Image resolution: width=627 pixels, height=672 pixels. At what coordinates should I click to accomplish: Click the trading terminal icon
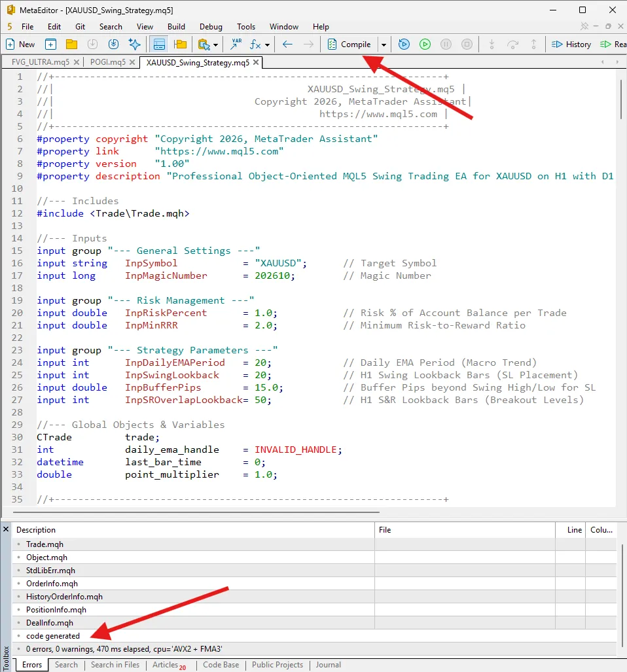pos(204,44)
